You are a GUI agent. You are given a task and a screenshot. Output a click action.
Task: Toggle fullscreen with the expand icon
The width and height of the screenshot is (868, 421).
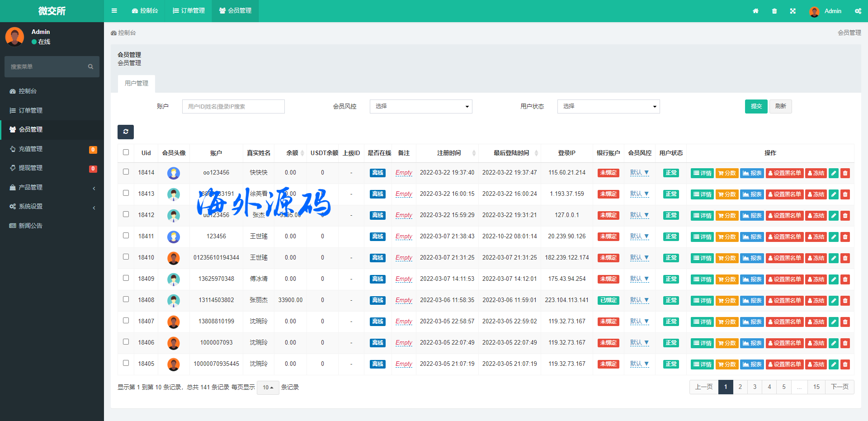[793, 11]
